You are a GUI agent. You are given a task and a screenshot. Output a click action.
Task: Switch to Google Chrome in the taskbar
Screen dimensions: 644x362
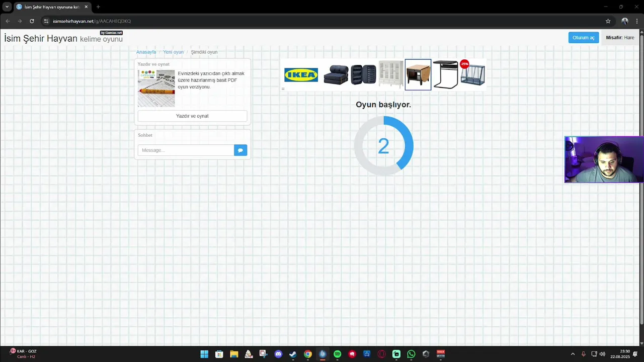307,354
